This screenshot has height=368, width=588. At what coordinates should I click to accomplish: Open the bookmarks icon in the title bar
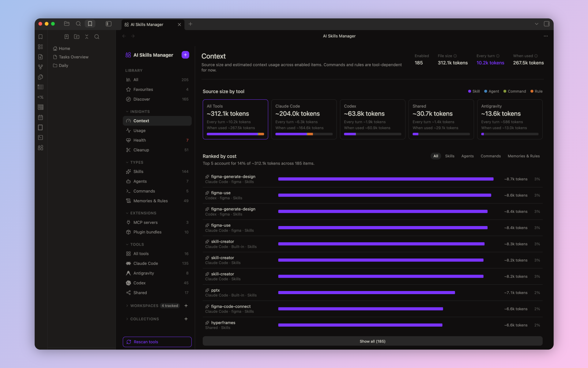[x=90, y=24]
